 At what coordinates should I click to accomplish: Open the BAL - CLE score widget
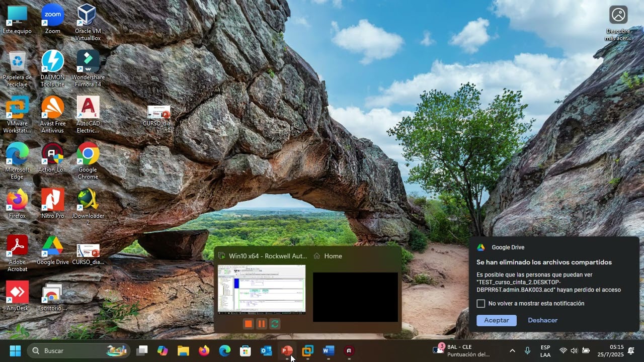coord(461,350)
